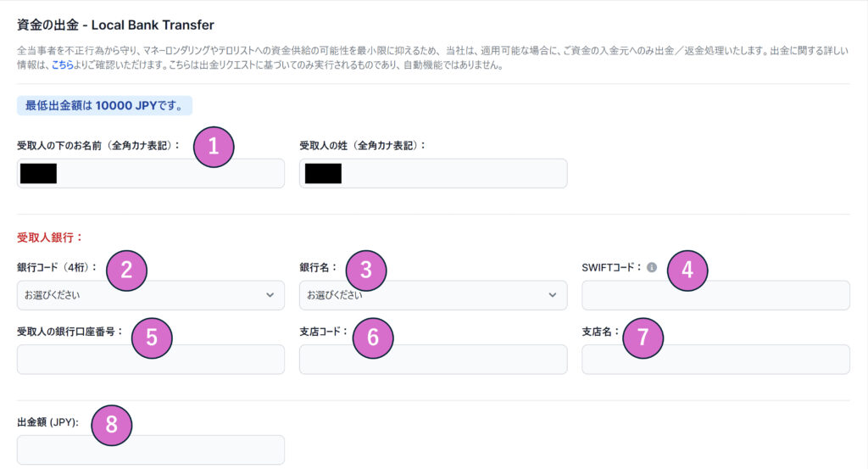Click the pink circle marker numbered 7
Screen dimensions: 868x469
[643, 337]
